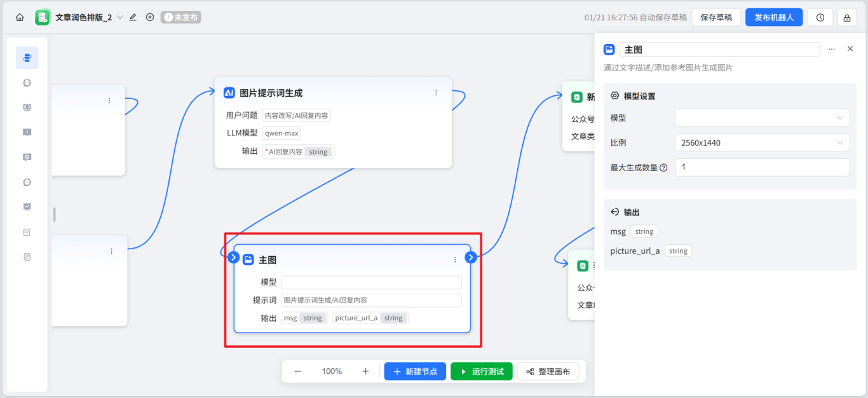Open the 模型 dropdown in 模型设置 panel

coord(760,118)
